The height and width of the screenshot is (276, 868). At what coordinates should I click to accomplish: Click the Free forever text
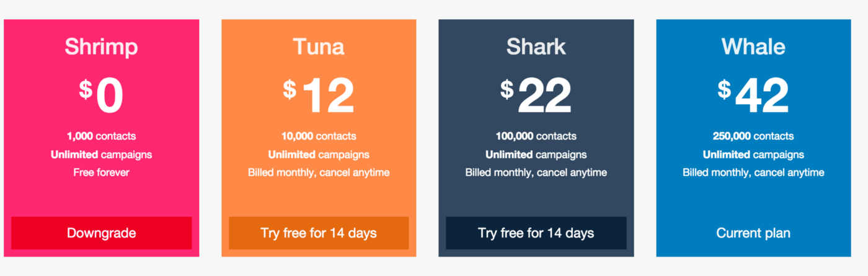pos(101,172)
